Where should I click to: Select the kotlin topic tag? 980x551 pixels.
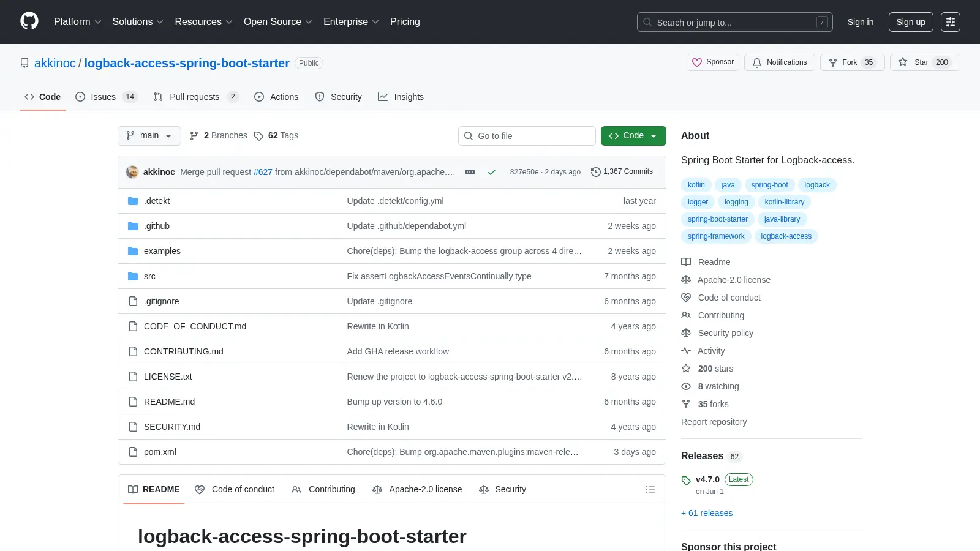tap(696, 185)
